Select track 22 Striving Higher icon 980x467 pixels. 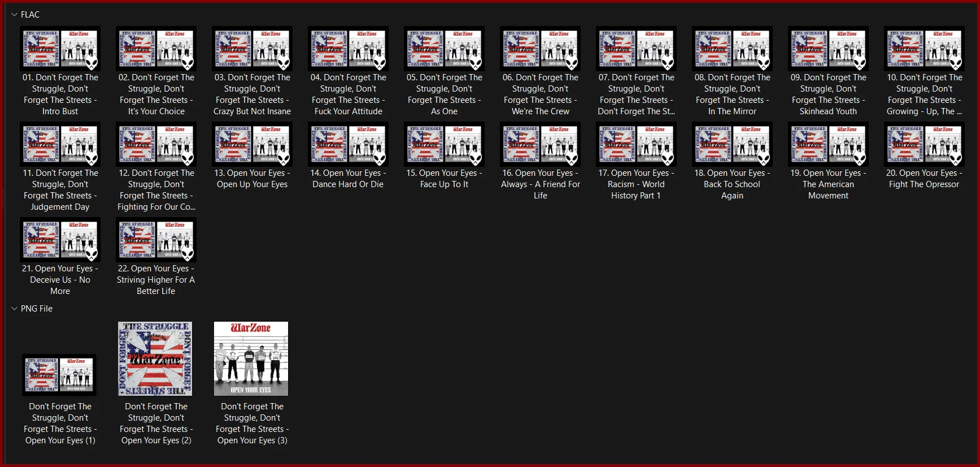click(156, 240)
